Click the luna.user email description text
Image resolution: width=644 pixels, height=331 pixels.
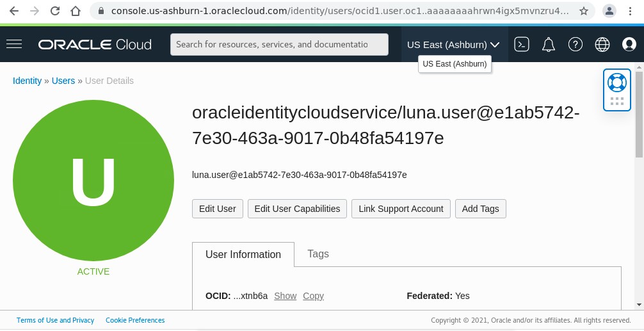[300, 175]
